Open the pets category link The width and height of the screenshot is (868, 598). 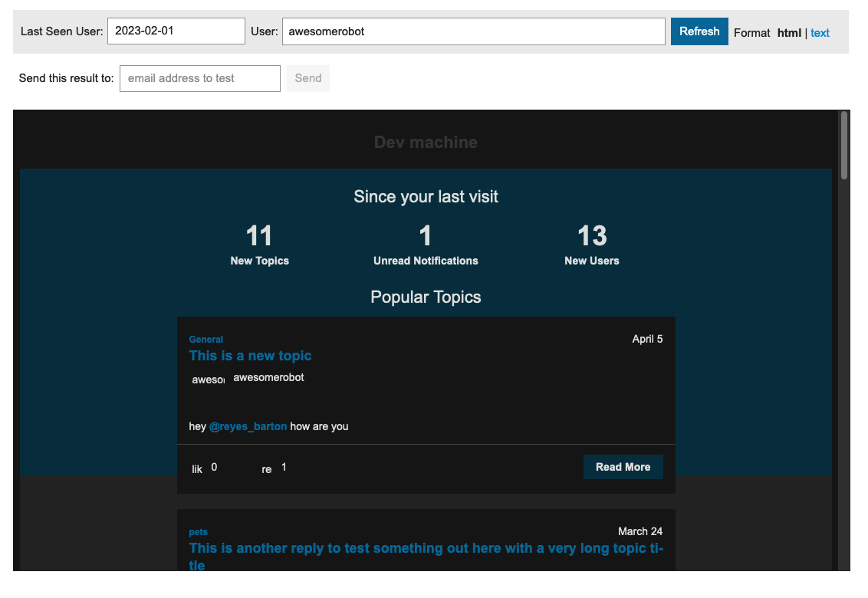click(198, 531)
